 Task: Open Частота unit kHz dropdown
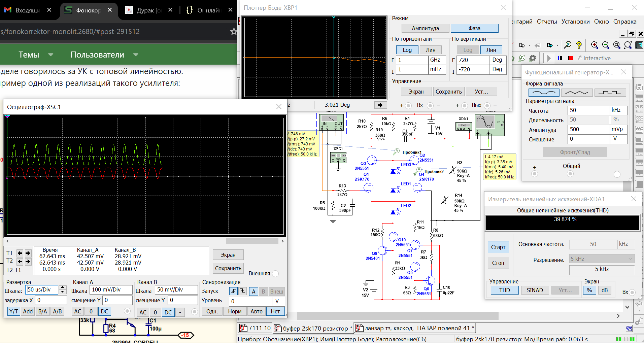(x=619, y=110)
